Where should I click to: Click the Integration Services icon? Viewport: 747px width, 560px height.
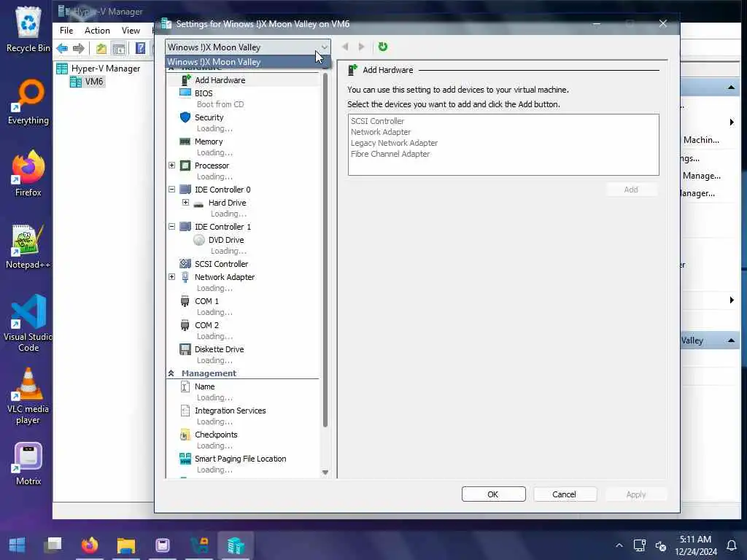pos(185,411)
